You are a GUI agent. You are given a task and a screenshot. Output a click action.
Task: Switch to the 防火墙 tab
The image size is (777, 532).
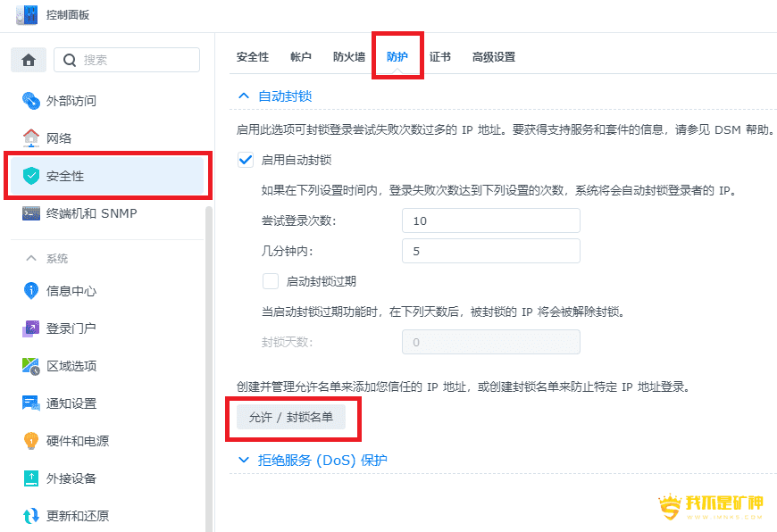point(348,57)
